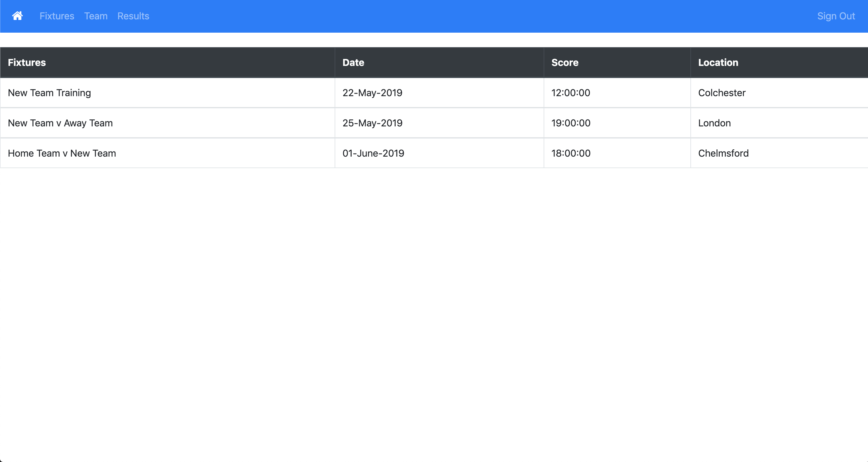The height and width of the screenshot is (462, 868).
Task: Click the 19:00:00 score cell
Action: pos(571,123)
